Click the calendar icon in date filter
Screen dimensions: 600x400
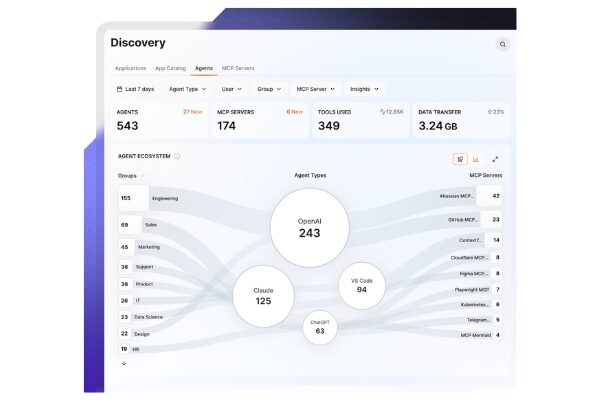[x=119, y=89]
